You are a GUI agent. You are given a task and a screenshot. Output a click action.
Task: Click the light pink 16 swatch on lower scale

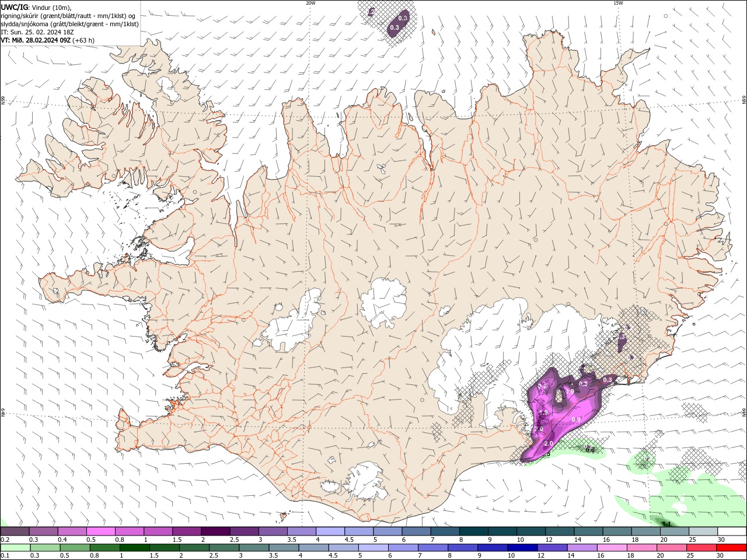pos(611,548)
